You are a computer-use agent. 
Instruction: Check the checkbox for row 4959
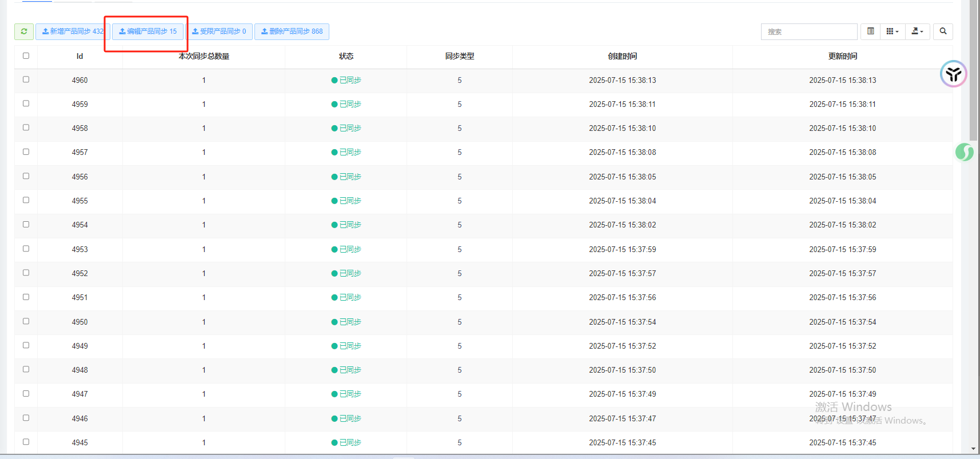click(x=26, y=103)
